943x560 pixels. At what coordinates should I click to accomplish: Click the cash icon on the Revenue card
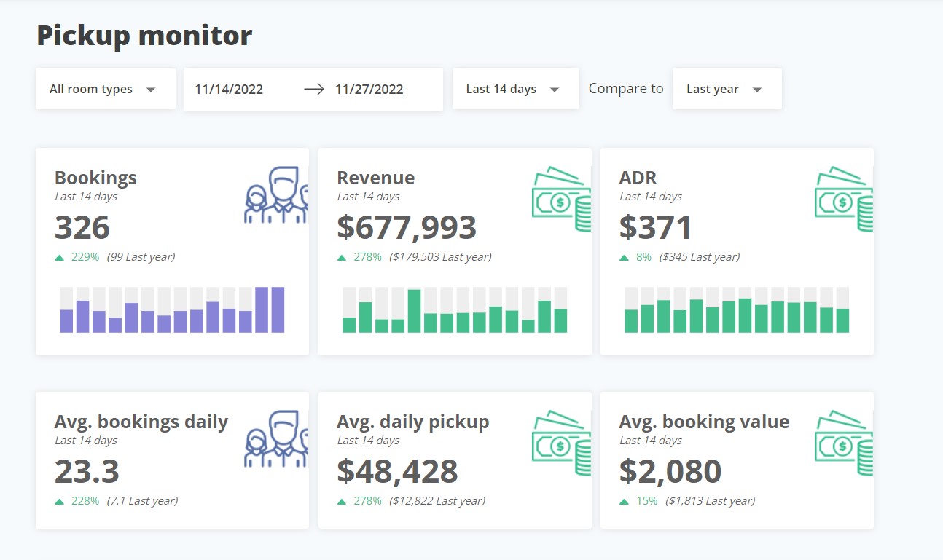561,198
